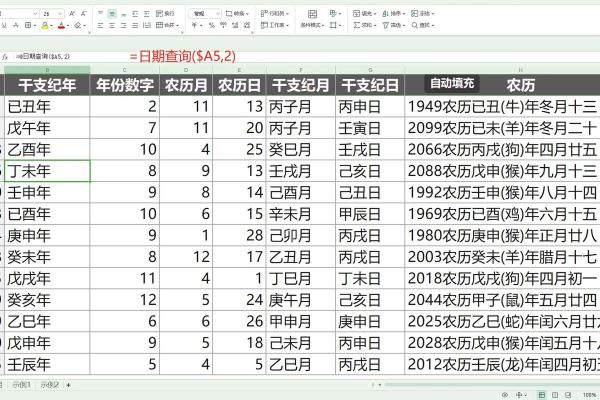Open the font size dropdown
This screenshot has width=600, height=400.
click(60, 14)
